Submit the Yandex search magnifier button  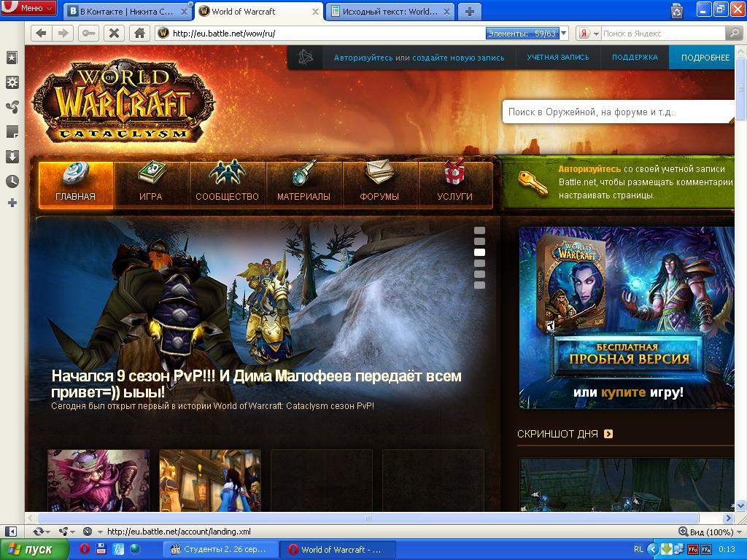click(x=733, y=33)
